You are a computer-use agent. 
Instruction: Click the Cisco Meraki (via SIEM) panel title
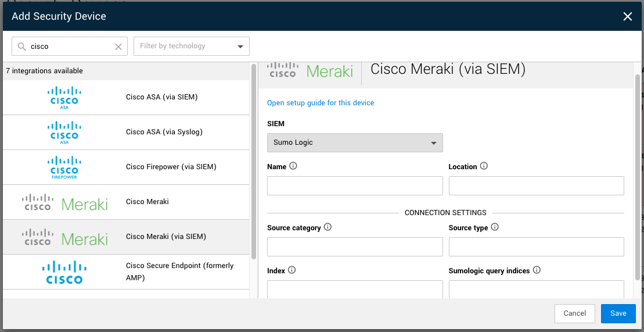(448, 69)
